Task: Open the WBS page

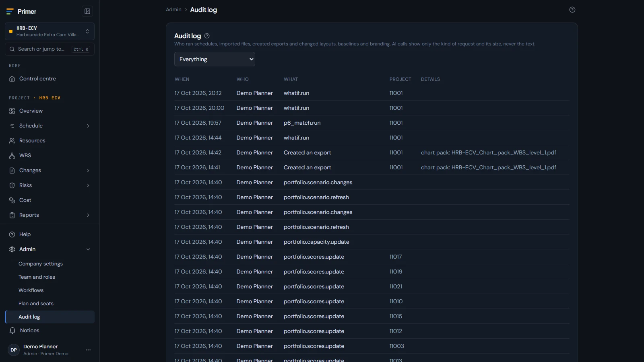Action: coord(25,156)
